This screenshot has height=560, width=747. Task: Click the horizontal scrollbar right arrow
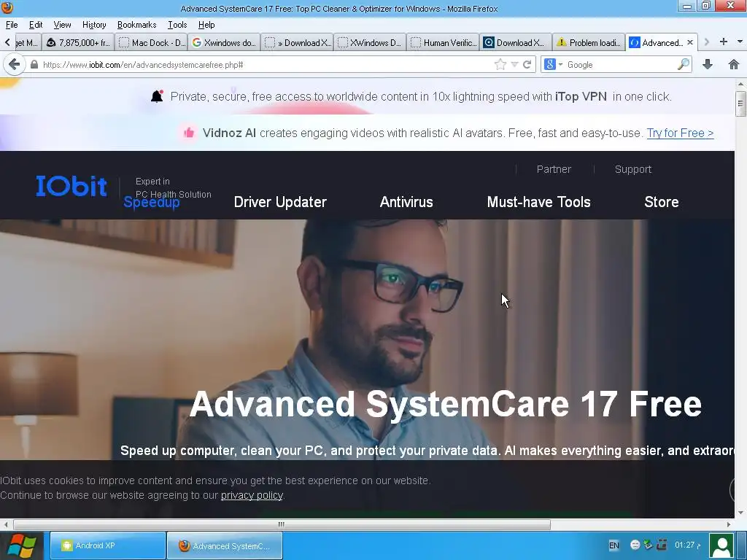click(x=729, y=524)
